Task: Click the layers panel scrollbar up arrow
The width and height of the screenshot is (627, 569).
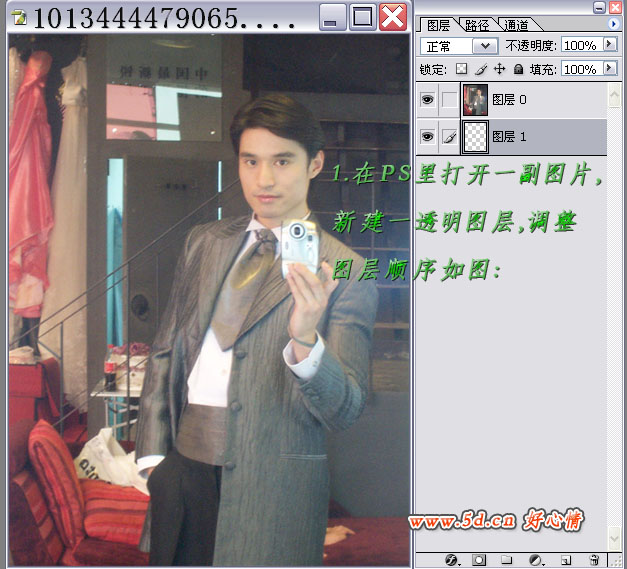Action: 615,95
